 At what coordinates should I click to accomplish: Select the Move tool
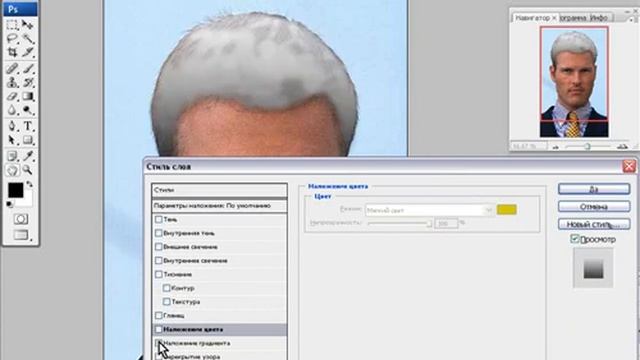point(27,25)
